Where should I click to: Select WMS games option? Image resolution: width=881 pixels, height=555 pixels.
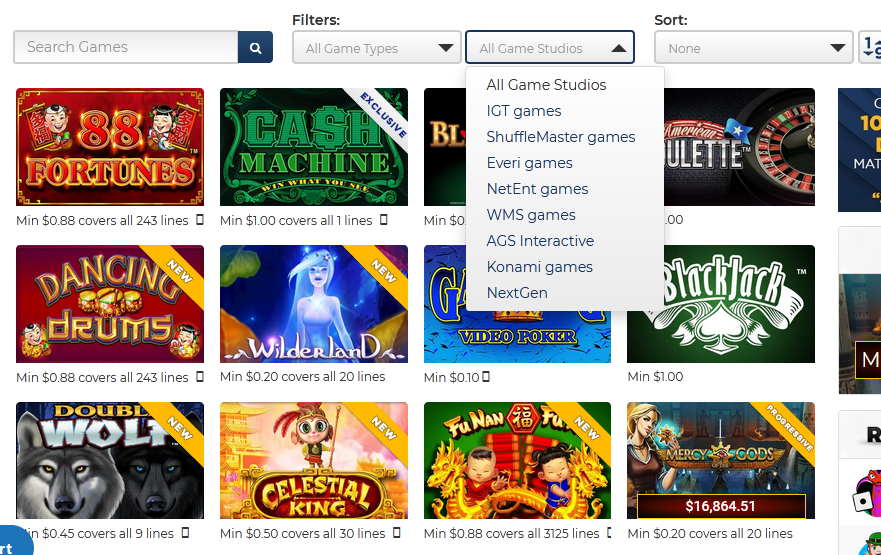(x=531, y=214)
